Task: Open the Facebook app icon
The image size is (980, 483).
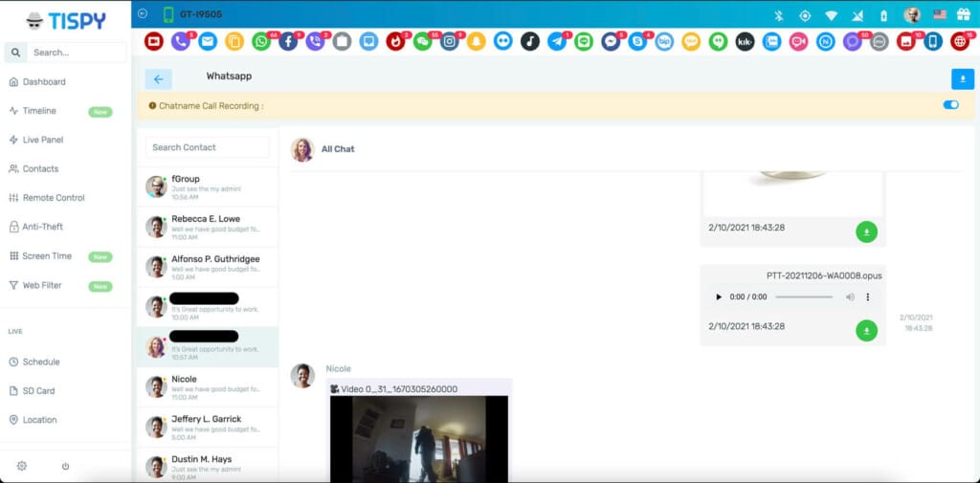Action: click(x=287, y=42)
